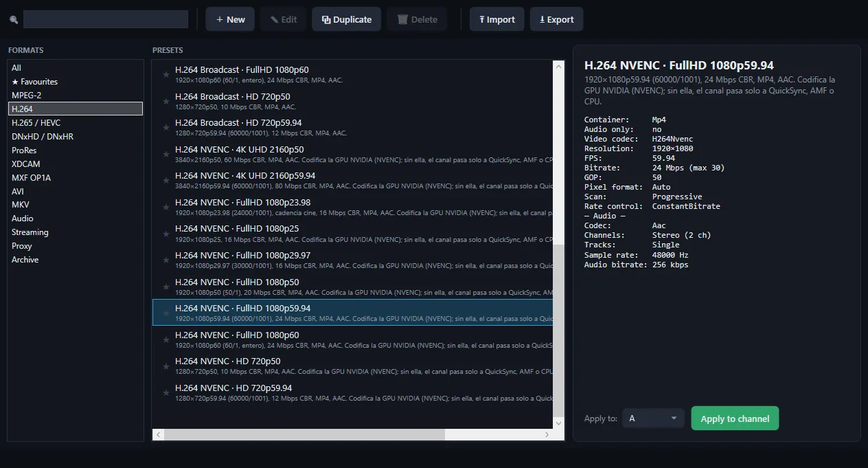This screenshot has width=868, height=468.
Task: Star the selected NVENC FullHD 1080p59.94 preset
Action: click(165, 313)
